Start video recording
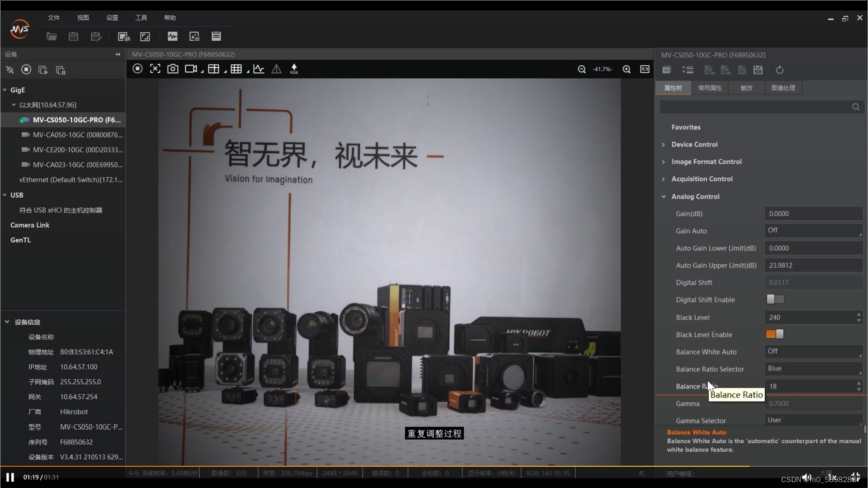868x488 pixels. coord(190,69)
